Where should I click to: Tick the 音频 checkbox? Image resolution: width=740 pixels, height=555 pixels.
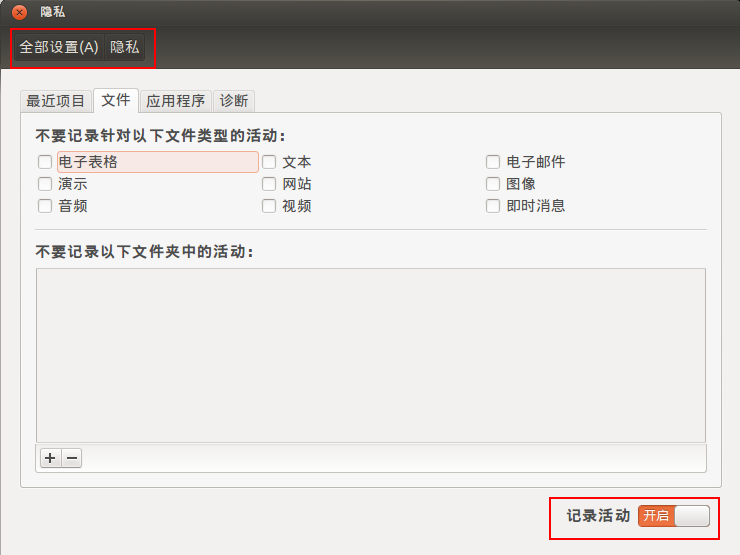point(45,206)
